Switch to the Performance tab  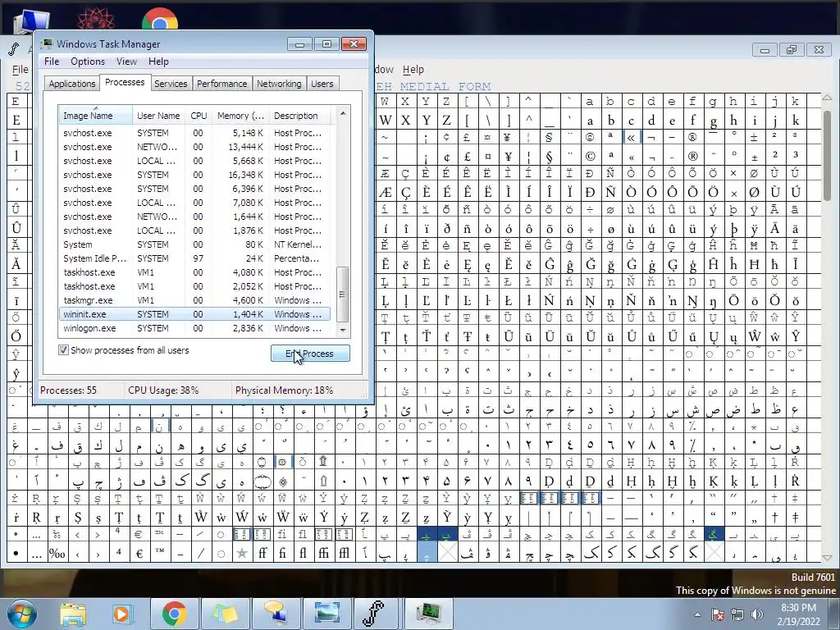[x=221, y=84]
